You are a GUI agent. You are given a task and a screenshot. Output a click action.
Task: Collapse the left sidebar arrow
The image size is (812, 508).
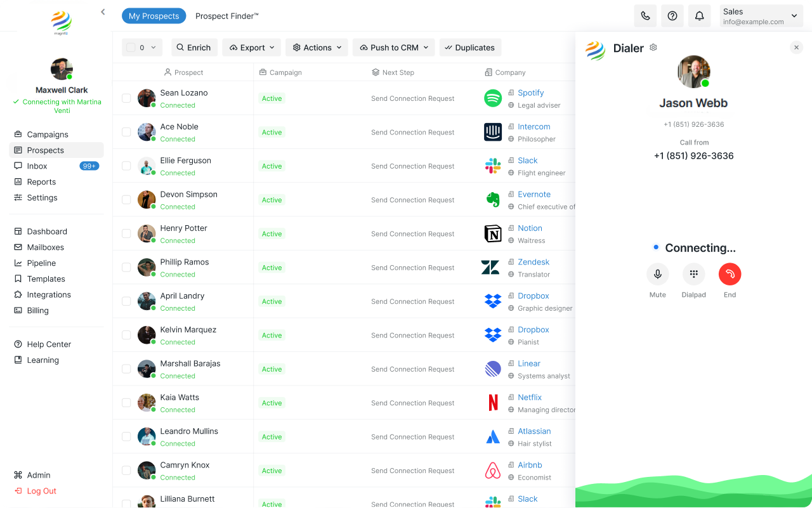tap(103, 11)
